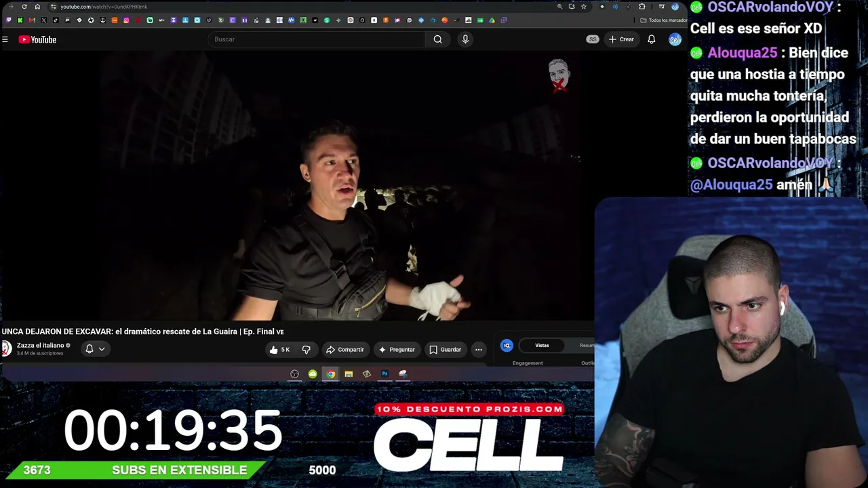Click the Engagement label
Image resolution: width=868 pixels, height=488 pixels.
(x=528, y=363)
